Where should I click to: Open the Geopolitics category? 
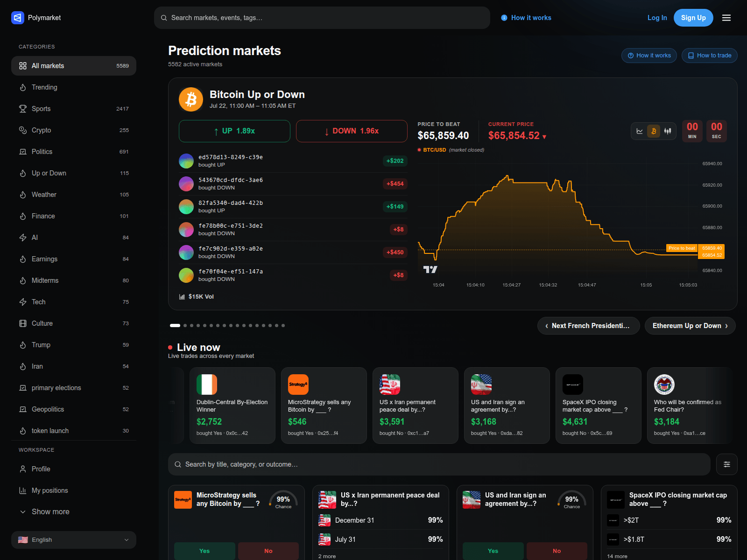[x=74, y=409]
